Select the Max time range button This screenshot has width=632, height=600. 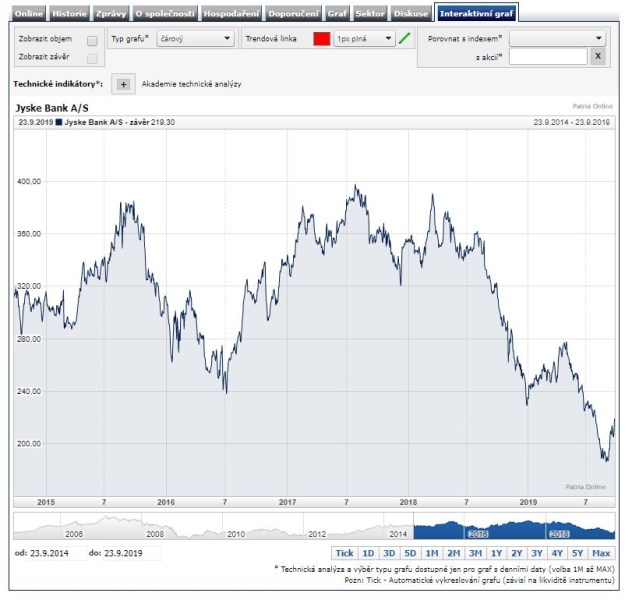click(601, 553)
